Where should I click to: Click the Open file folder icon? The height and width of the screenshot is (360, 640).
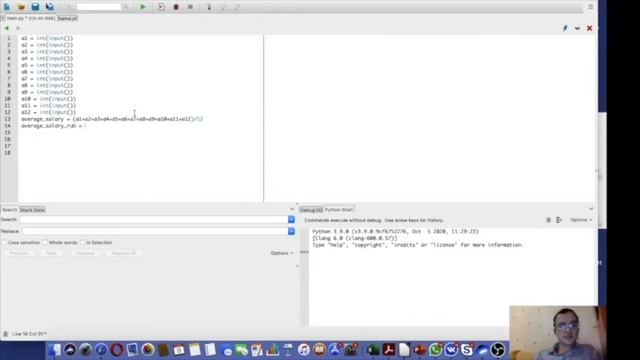coord(21,7)
